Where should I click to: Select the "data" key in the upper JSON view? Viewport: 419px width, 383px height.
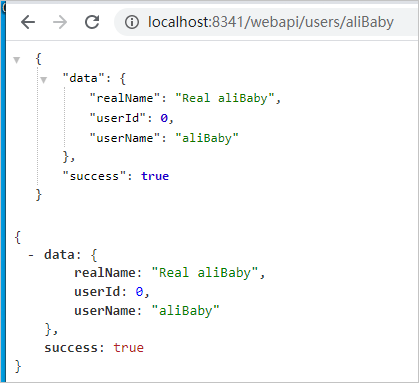click(x=84, y=78)
